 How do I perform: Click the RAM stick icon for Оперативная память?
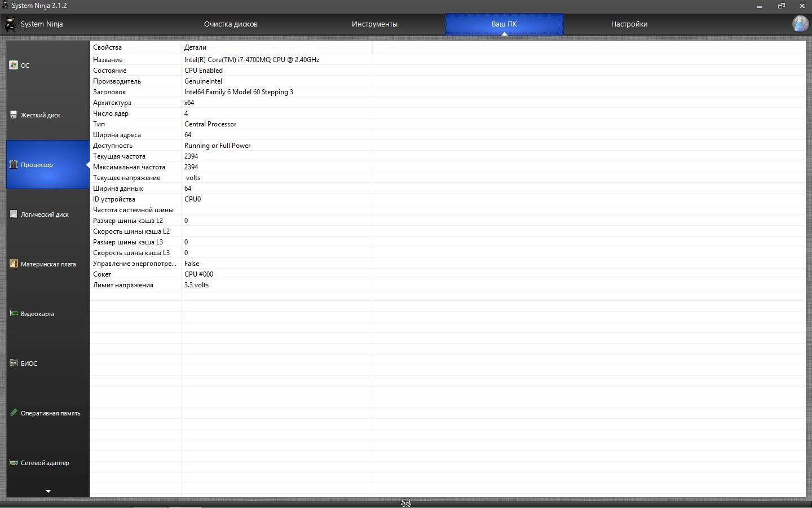[14, 413]
